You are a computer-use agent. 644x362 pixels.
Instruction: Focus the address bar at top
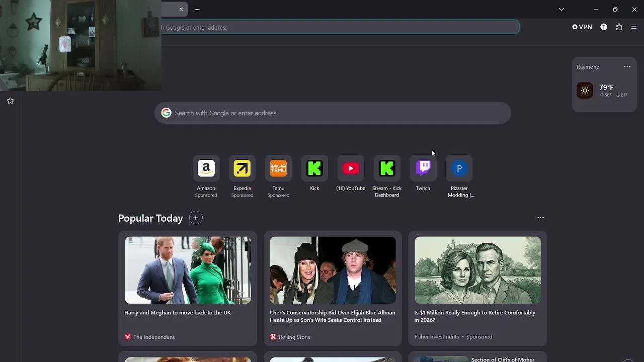[340, 27]
